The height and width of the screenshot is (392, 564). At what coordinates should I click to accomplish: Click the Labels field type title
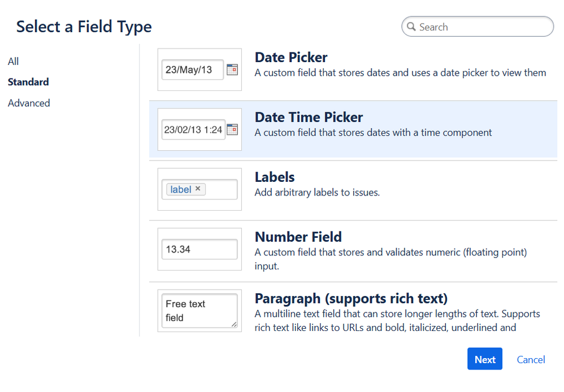[275, 177]
